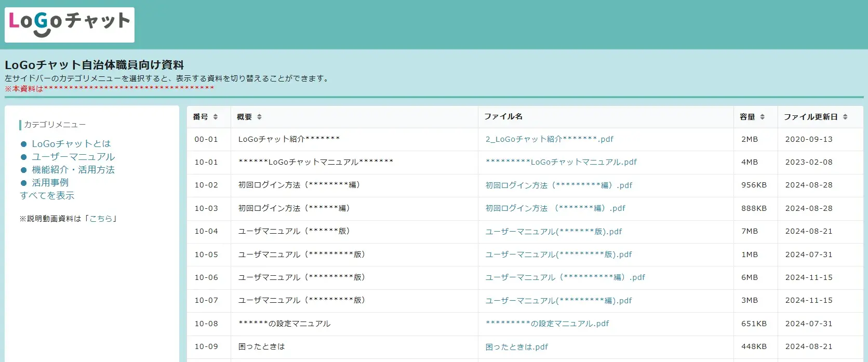Select LoGoチャットとは category
The width and height of the screenshot is (868, 362).
tap(71, 144)
